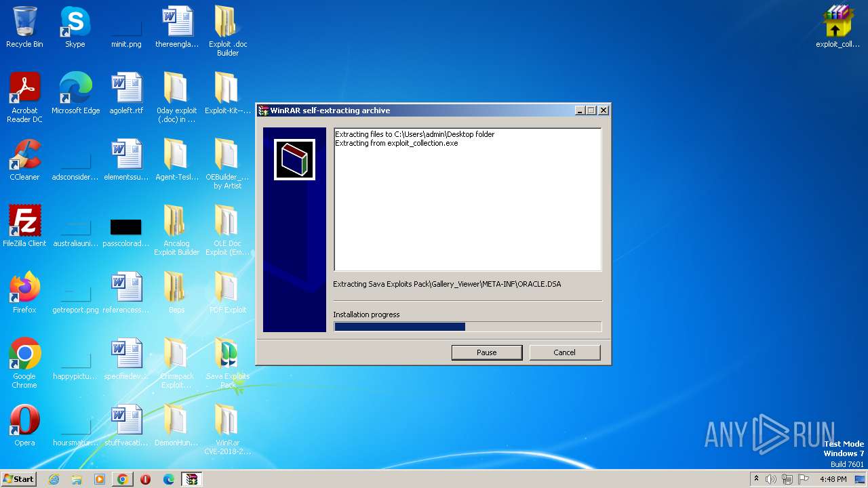Open the PDF Exploit folder
868x488 pixels.
tap(228, 293)
